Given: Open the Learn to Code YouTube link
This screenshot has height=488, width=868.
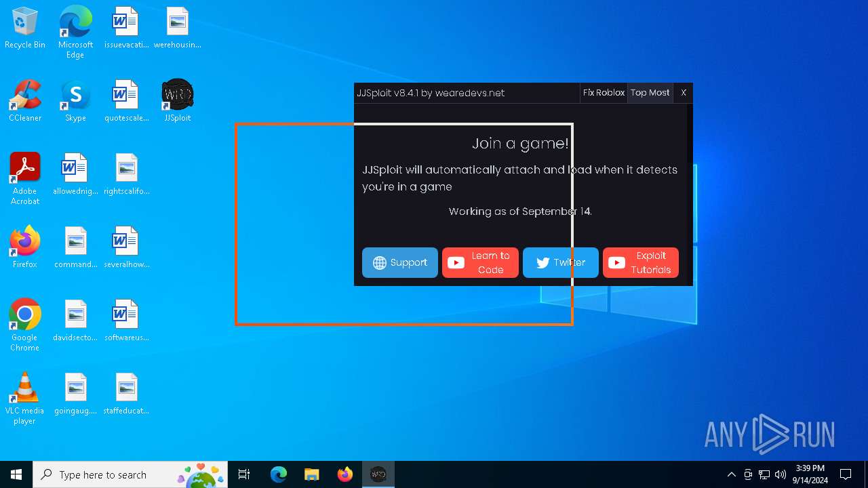Looking at the screenshot, I should point(480,263).
